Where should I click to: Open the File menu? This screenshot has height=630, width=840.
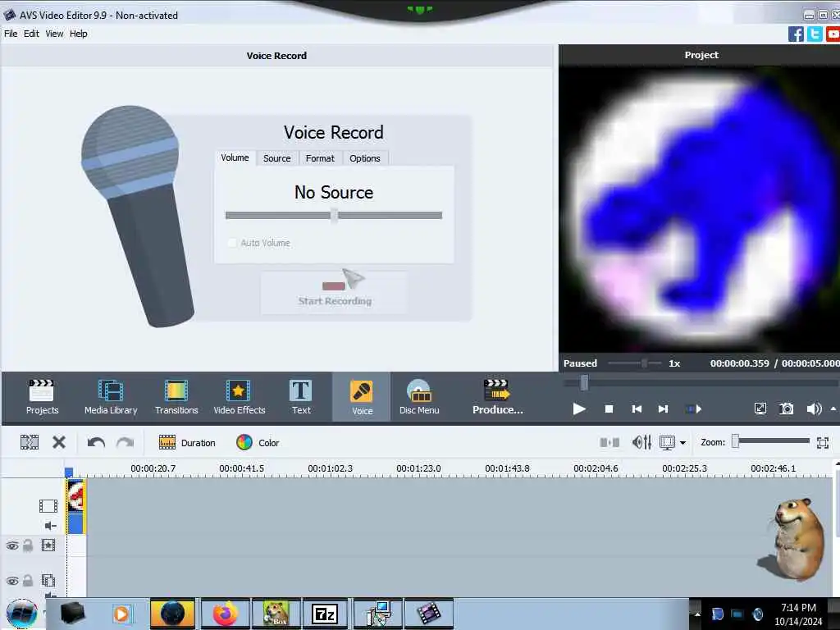[x=11, y=33]
